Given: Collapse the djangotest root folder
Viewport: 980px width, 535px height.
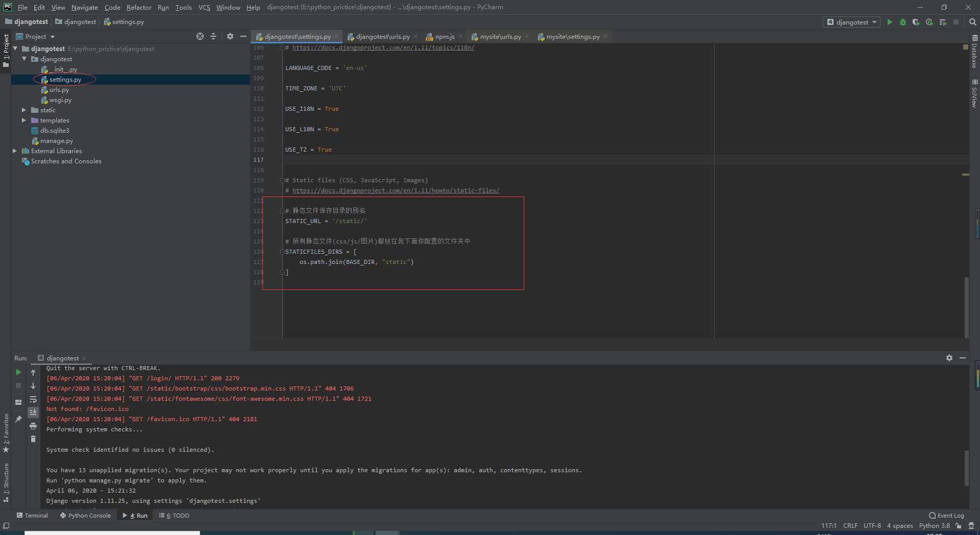Looking at the screenshot, I should pos(15,48).
